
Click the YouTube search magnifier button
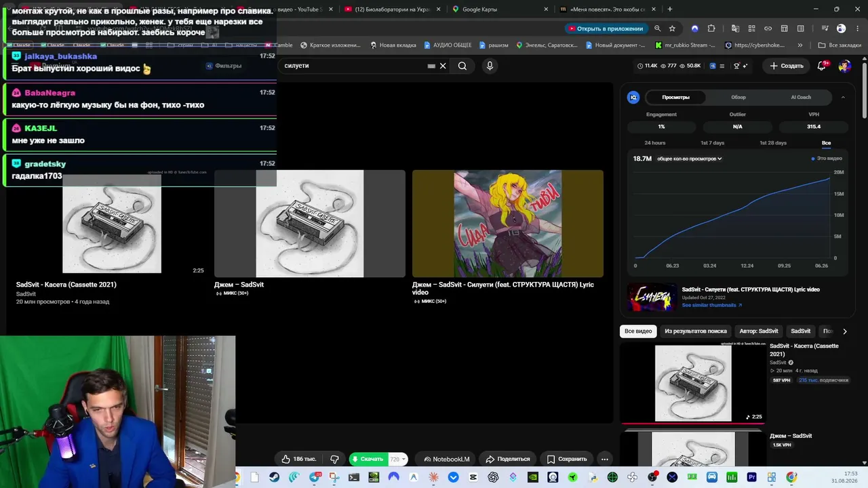click(462, 66)
